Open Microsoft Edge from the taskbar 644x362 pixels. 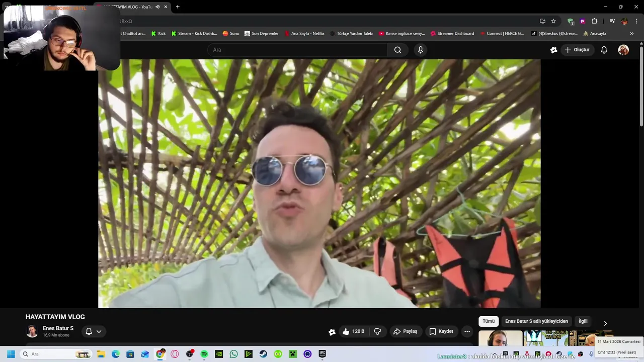[115, 354]
